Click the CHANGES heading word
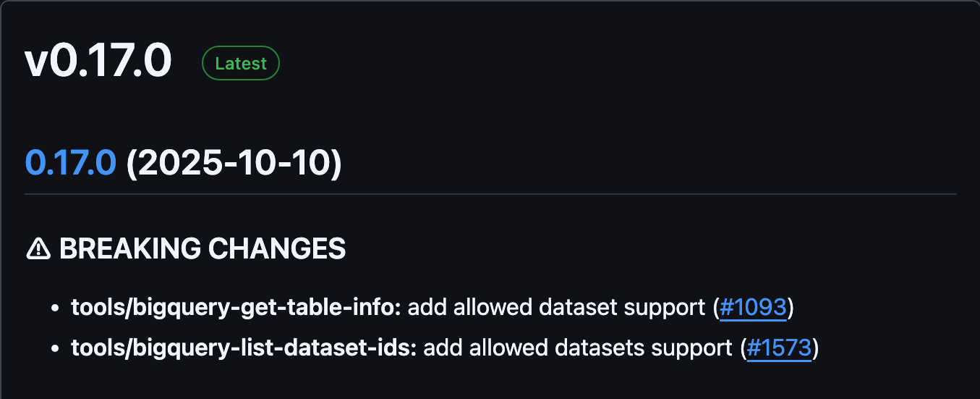Screen dimensions: 980x399 coord(277,249)
